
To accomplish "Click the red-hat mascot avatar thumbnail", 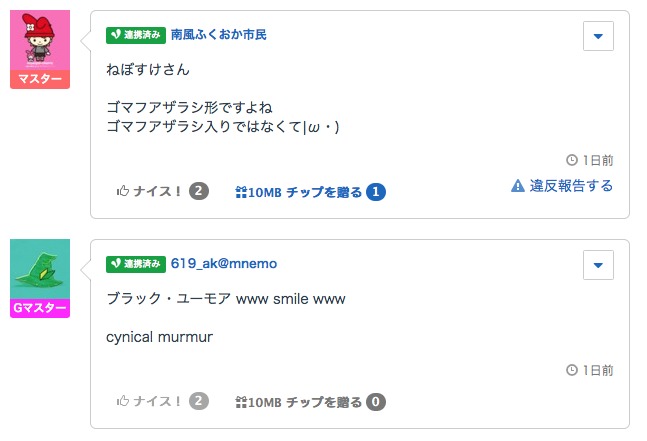I will [40, 40].
